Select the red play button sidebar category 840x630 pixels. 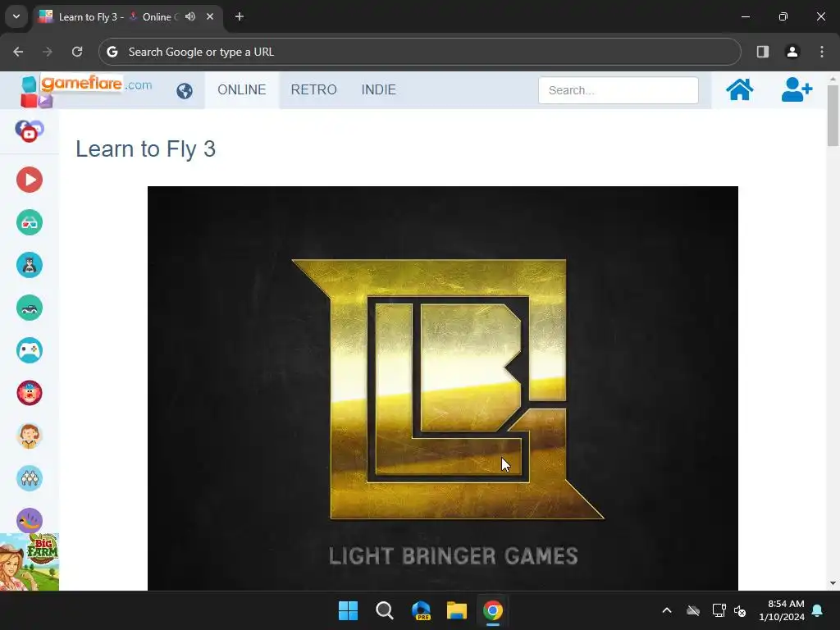coord(30,180)
